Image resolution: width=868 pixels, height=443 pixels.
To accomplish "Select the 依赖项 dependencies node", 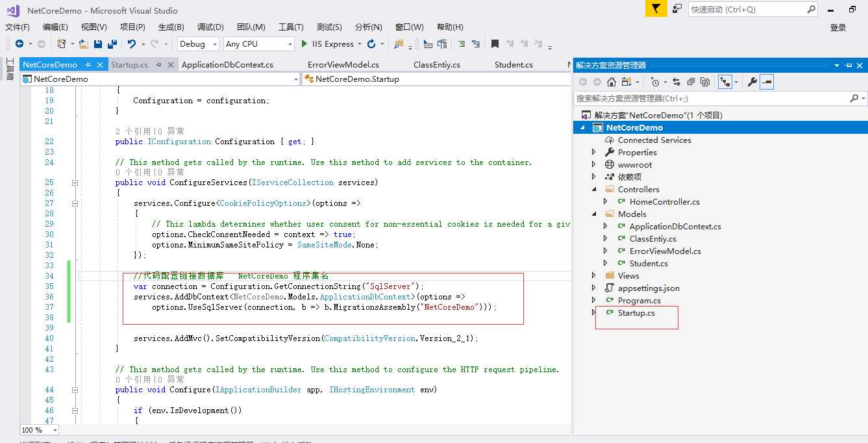I will point(630,177).
